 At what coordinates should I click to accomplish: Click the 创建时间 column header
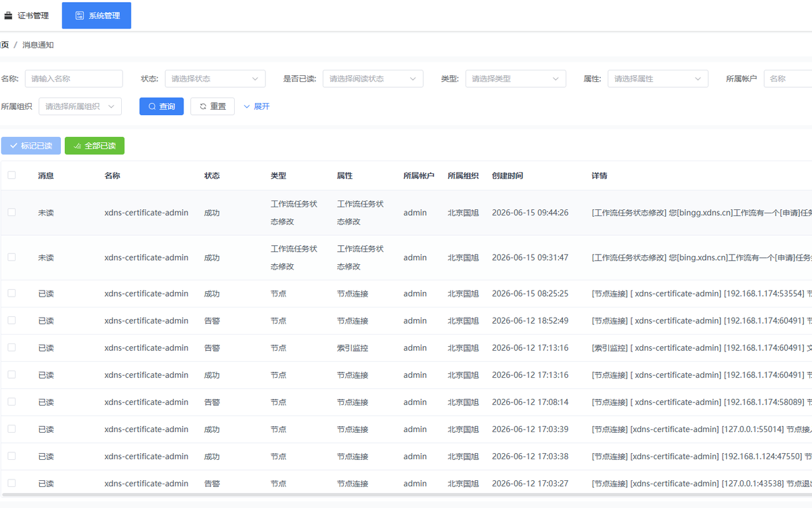[x=507, y=175]
